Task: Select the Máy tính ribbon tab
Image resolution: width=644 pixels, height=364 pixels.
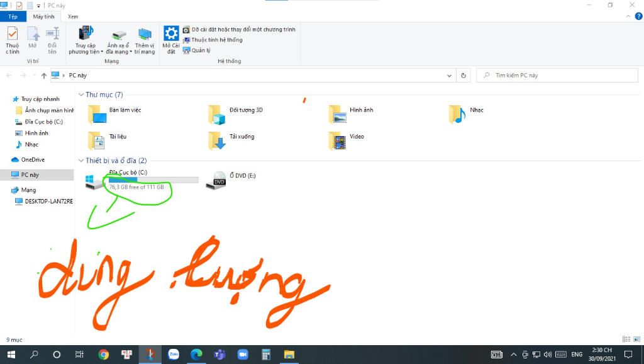Action: [x=43, y=16]
